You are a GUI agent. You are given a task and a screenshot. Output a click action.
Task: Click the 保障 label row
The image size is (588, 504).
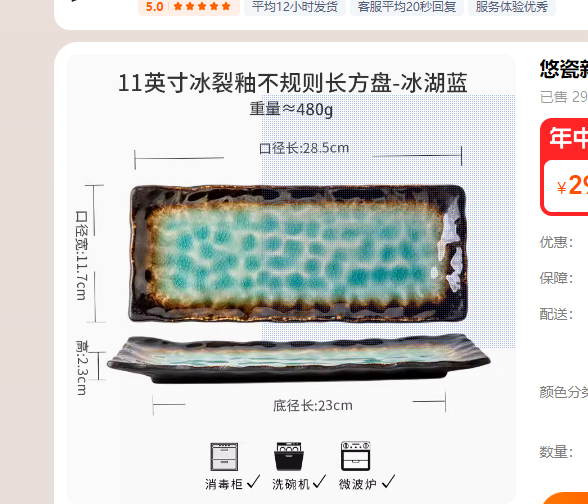(x=556, y=278)
